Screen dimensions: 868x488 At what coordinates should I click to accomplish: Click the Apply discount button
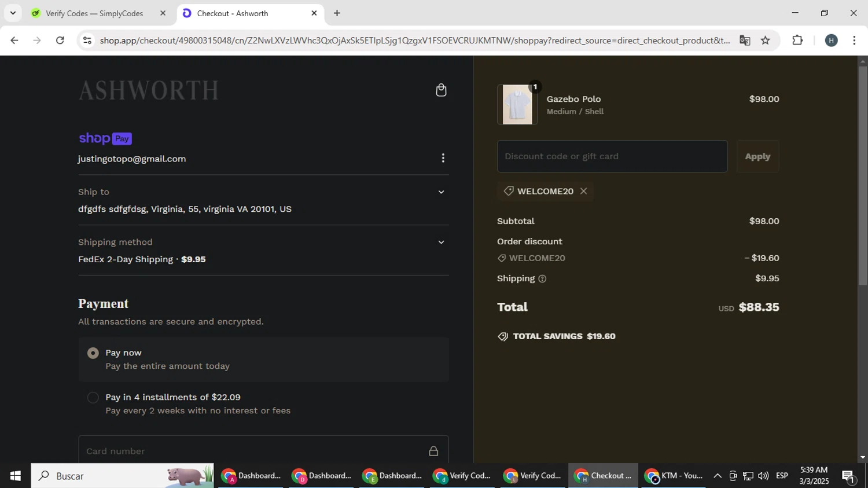click(757, 156)
